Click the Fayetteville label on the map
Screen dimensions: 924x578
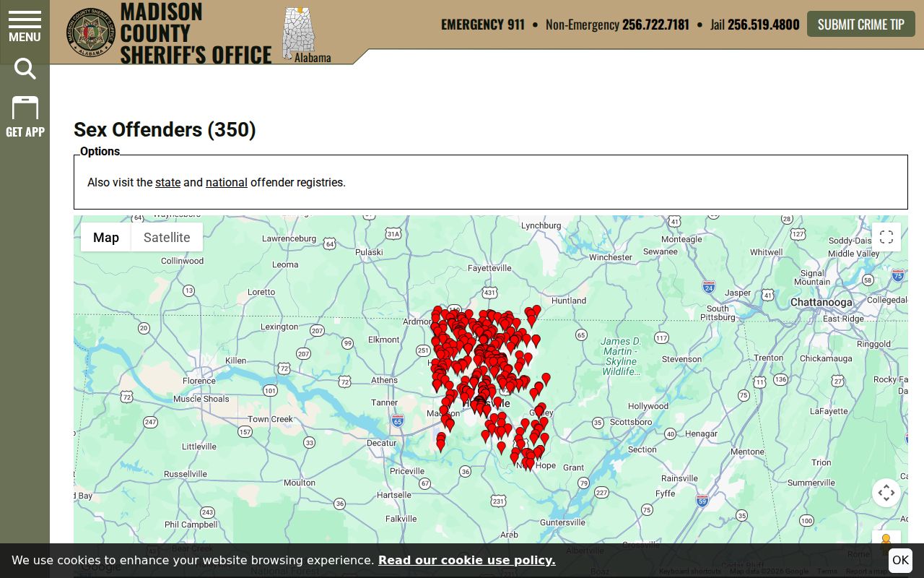489,268
